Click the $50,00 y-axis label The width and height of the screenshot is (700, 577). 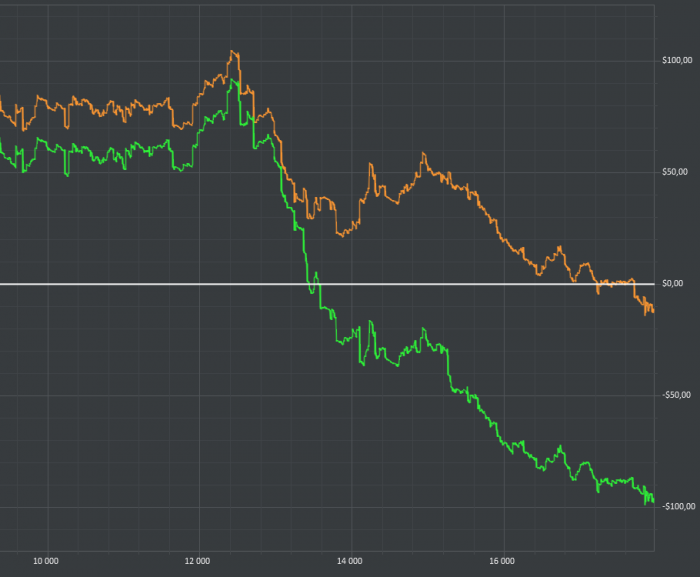(x=675, y=172)
